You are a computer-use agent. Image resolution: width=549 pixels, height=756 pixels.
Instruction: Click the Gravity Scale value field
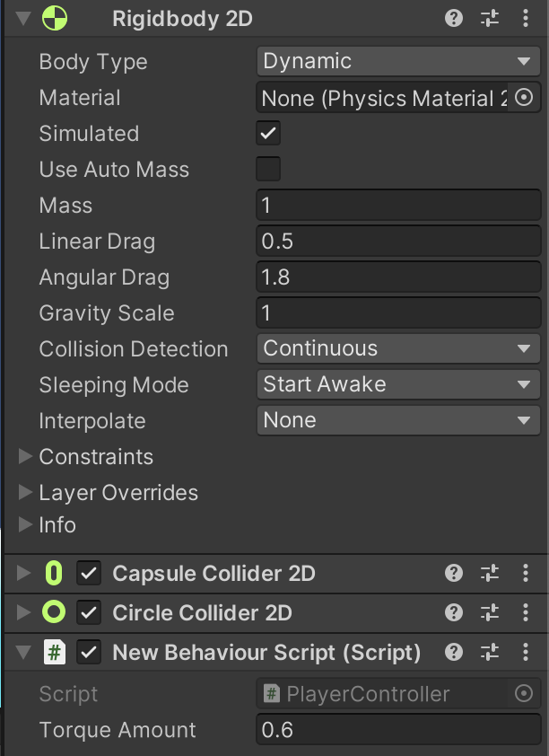(398, 312)
